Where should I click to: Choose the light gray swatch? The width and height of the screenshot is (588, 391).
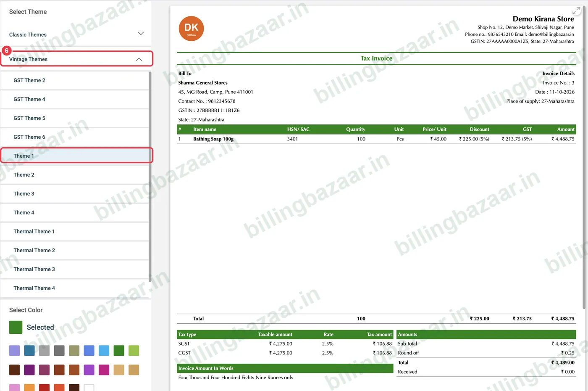pyautogui.click(x=44, y=351)
